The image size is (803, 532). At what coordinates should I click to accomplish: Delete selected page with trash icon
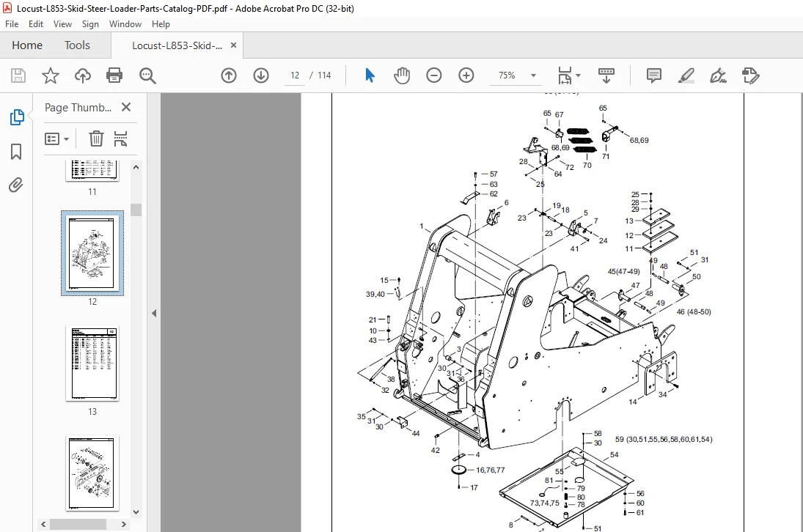[96, 138]
